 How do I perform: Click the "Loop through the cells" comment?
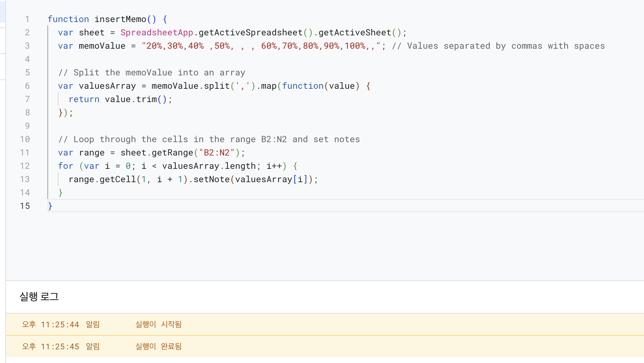(209, 139)
